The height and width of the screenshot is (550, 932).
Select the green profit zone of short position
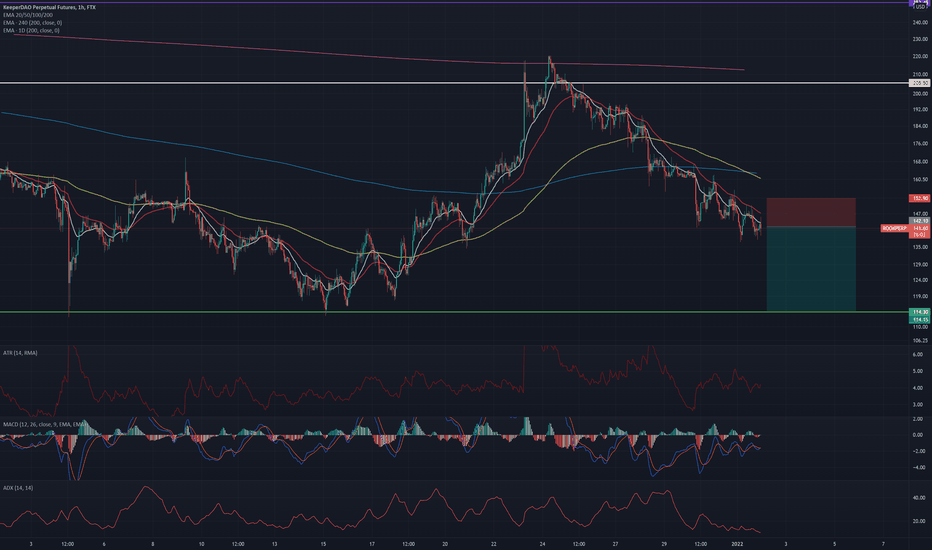pos(811,269)
